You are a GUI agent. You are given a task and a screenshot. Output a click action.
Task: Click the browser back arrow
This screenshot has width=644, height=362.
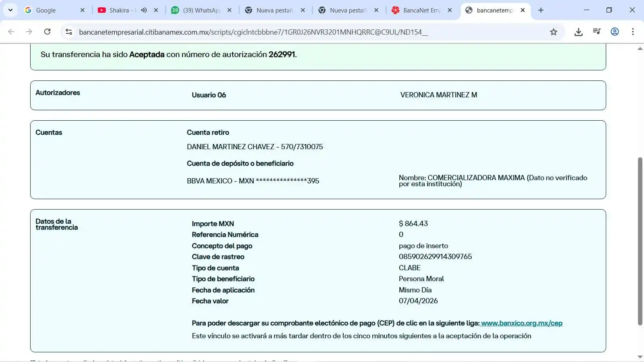[11, 32]
